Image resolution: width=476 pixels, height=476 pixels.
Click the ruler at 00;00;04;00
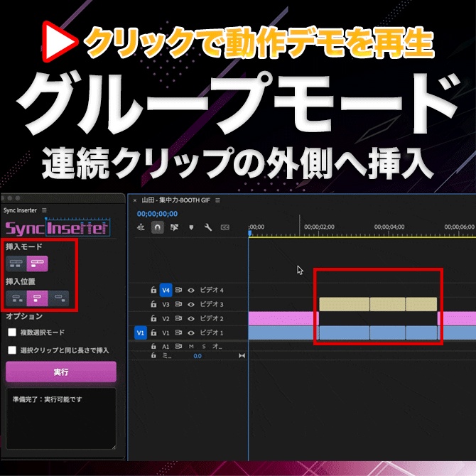[x=389, y=227]
